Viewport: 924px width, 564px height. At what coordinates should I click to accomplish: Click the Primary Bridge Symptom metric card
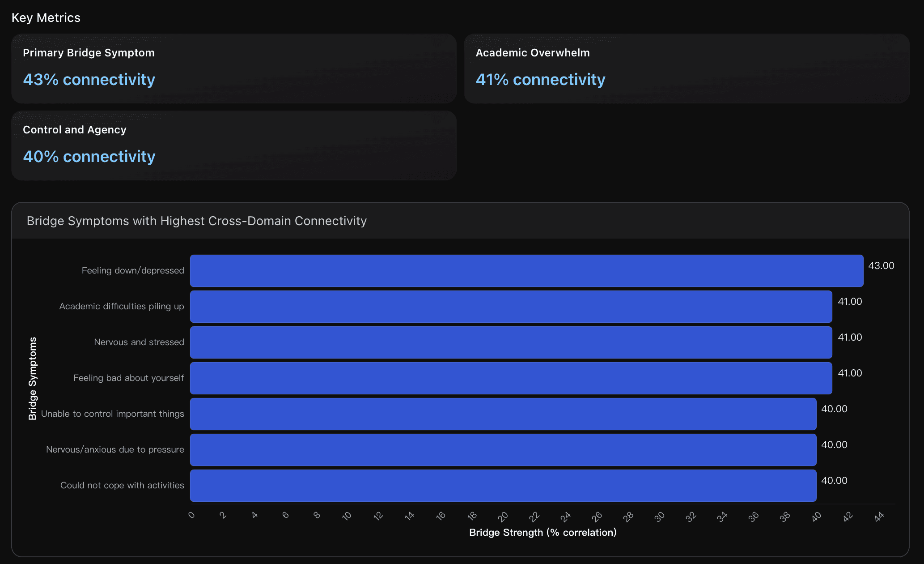point(233,68)
